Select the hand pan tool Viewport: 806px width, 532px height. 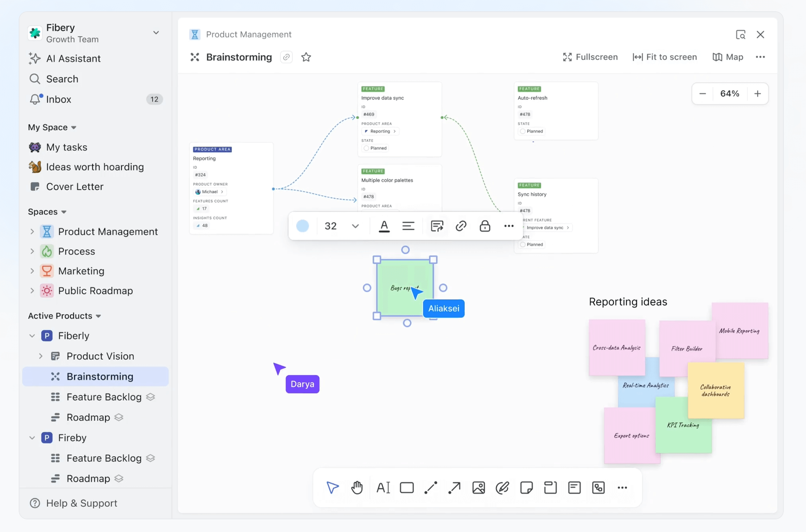pyautogui.click(x=357, y=487)
